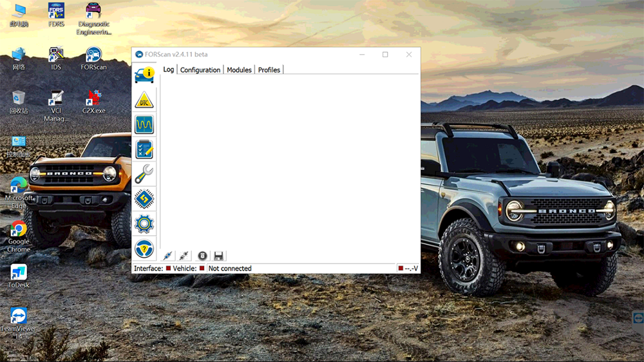Click the voltage reading in status bar

[411, 269]
